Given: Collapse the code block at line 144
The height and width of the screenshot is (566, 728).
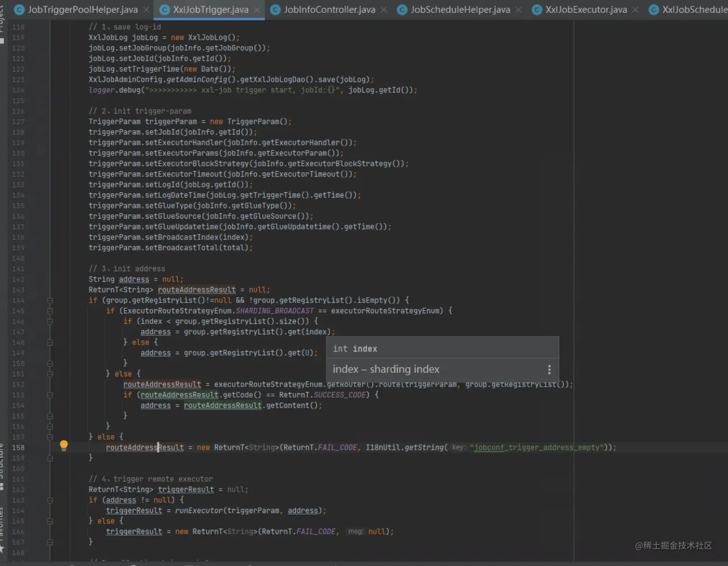Looking at the screenshot, I should pos(50,300).
